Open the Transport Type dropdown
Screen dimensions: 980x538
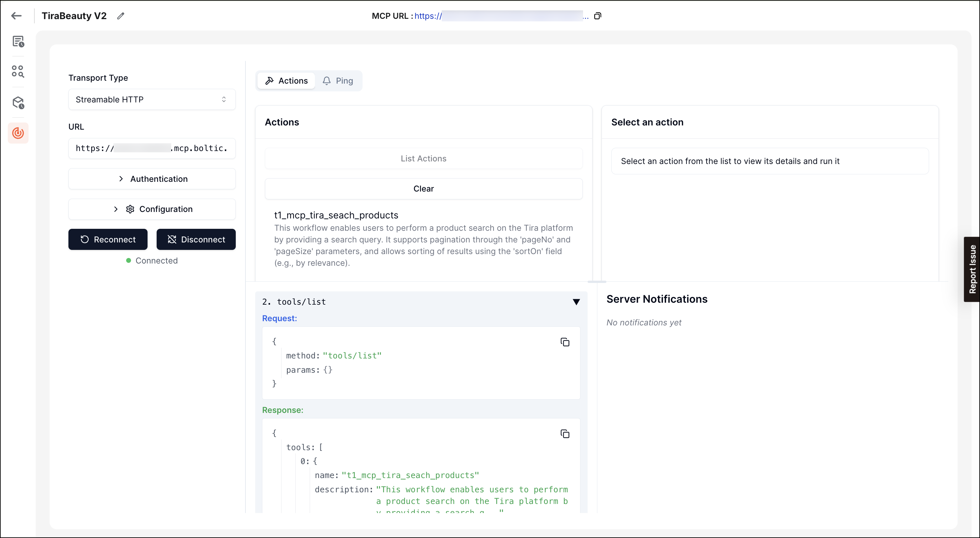click(152, 99)
